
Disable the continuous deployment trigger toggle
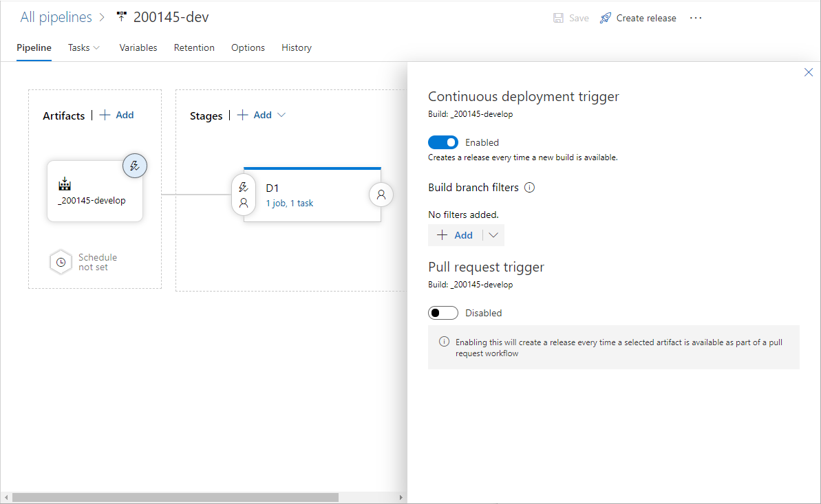pos(443,142)
